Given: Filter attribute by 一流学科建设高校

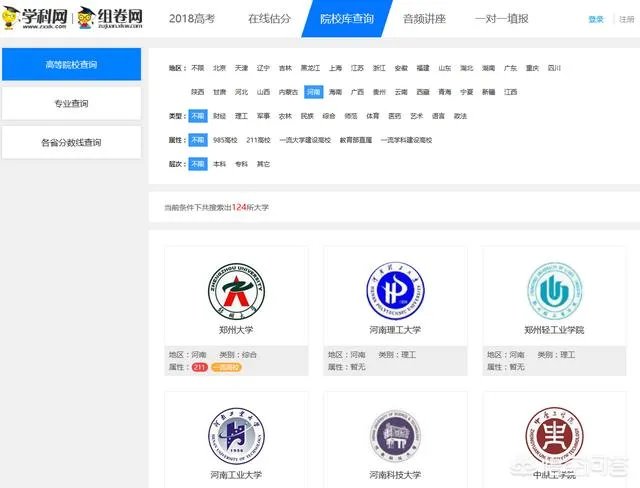Looking at the screenshot, I should click(406, 140).
